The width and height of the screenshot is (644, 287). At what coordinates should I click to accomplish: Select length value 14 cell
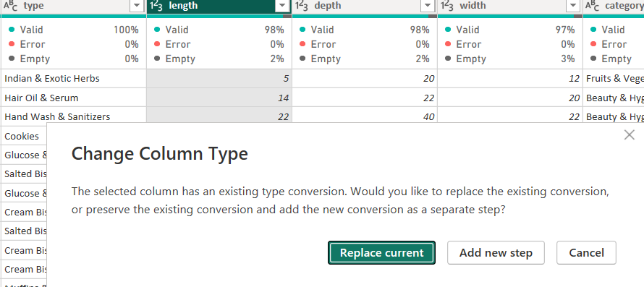(x=219, y=98)
